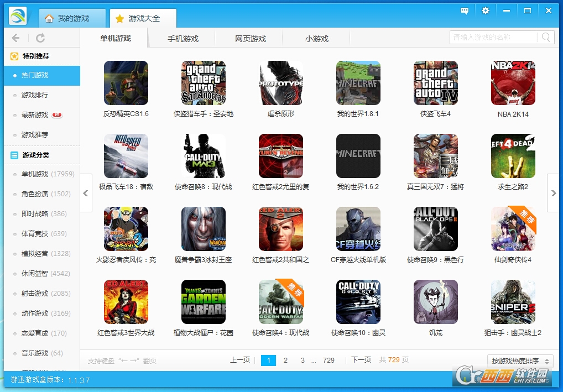
Task: Choose the 侠盗飞车4 game icon
Action: [436, 83]
